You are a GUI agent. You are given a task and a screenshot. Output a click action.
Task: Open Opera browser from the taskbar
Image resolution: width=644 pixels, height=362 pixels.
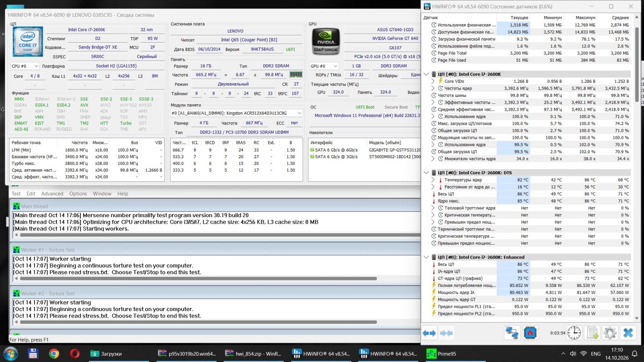[75, 354]
